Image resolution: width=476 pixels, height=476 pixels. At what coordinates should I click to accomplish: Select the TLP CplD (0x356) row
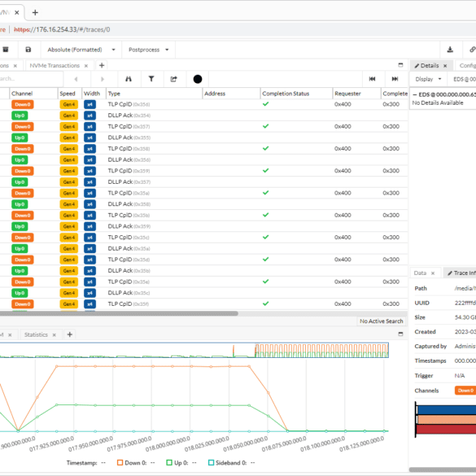coord(203,104)
